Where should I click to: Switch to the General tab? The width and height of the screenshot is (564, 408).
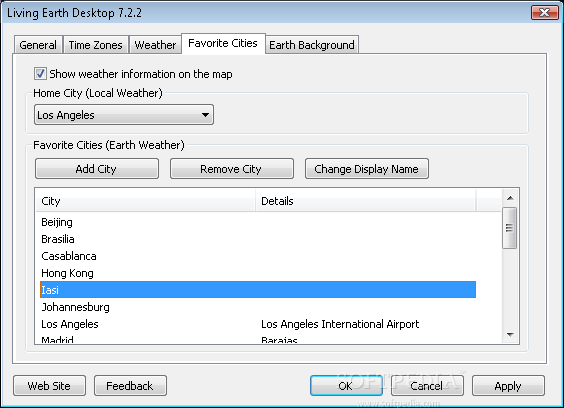[38, 45]
